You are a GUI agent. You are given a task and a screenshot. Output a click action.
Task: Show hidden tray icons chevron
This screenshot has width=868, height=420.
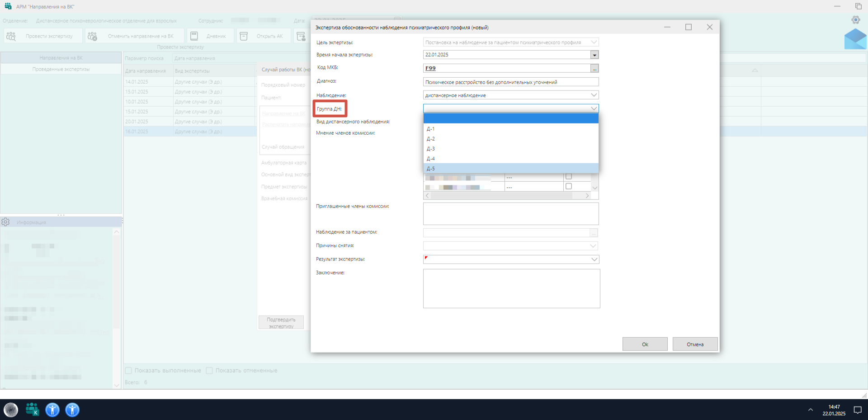click(811, 410)
